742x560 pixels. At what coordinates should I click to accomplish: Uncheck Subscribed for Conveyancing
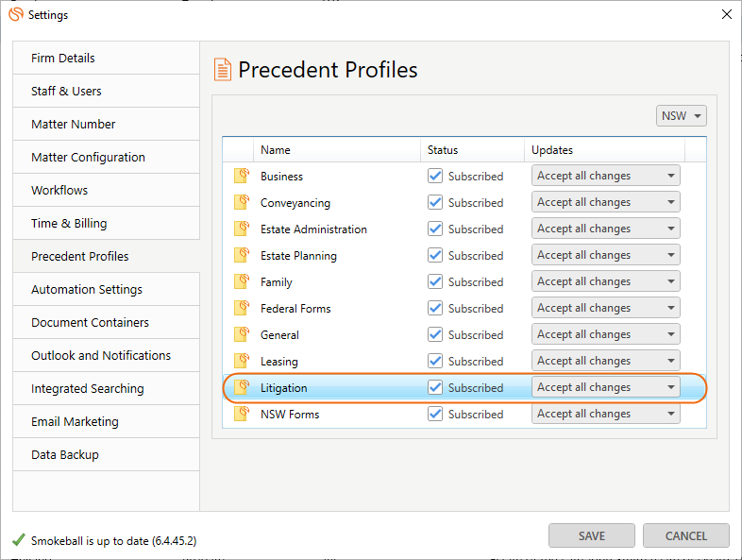(435, 202)
